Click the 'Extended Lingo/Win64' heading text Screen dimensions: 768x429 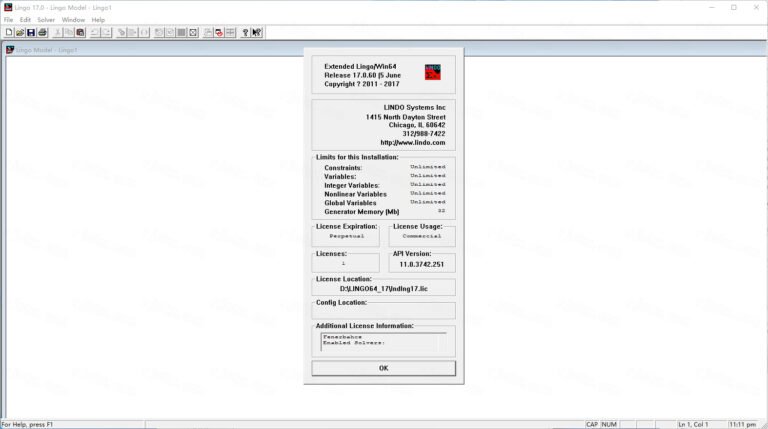[360, 67]
